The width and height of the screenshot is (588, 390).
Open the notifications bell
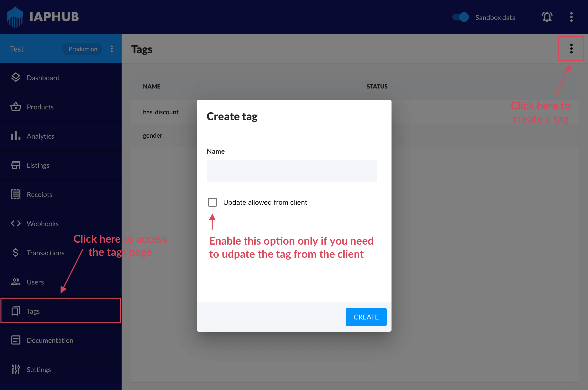pyautogui.click(x=547, y=17)
